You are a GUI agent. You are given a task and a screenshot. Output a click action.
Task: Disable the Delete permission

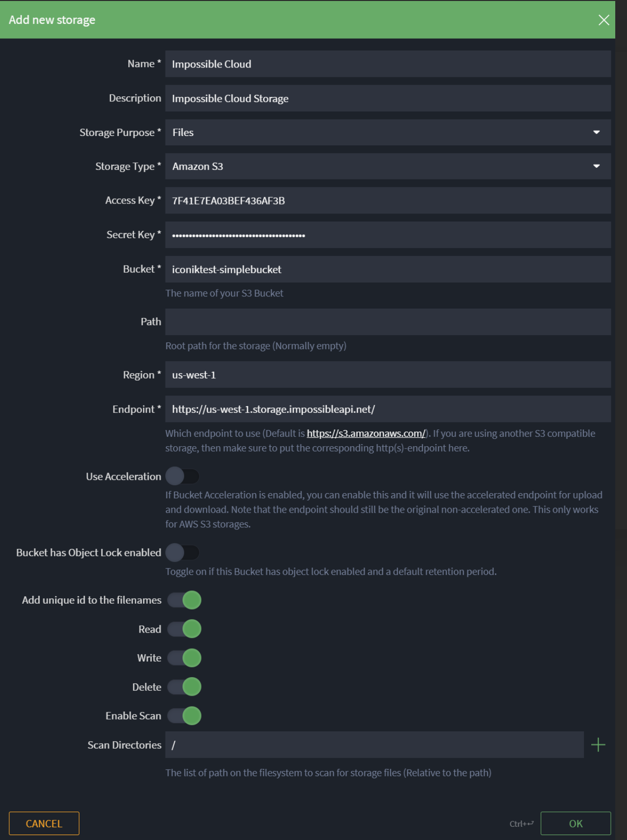click(184, 687)
